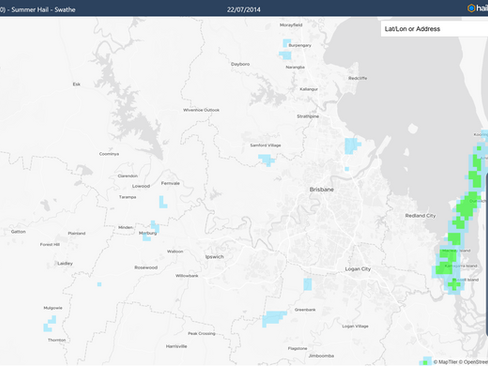Click the Burpengary label
This screenshot has width=488, height=366.
(x=300, y=45)
